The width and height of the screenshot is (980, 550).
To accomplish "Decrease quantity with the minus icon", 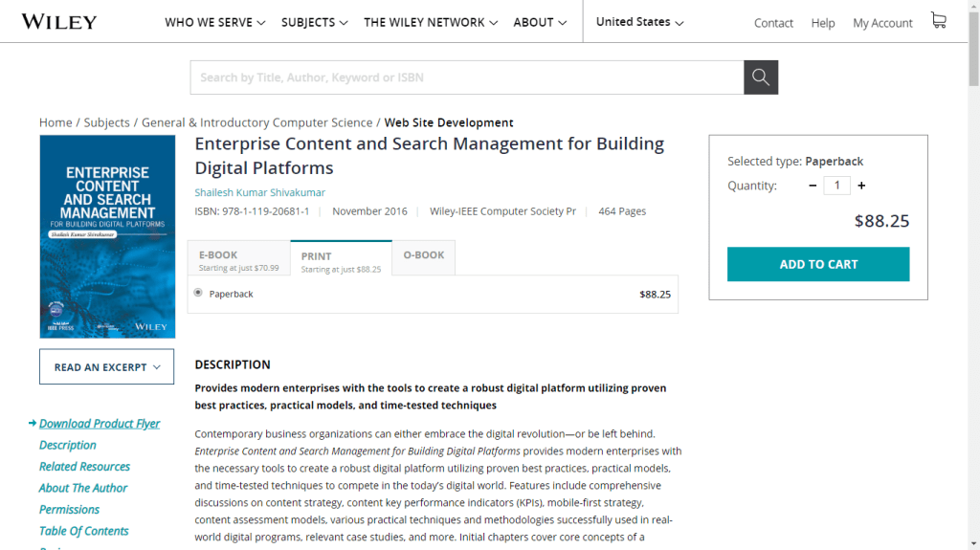I will click(x=813, y=186).
